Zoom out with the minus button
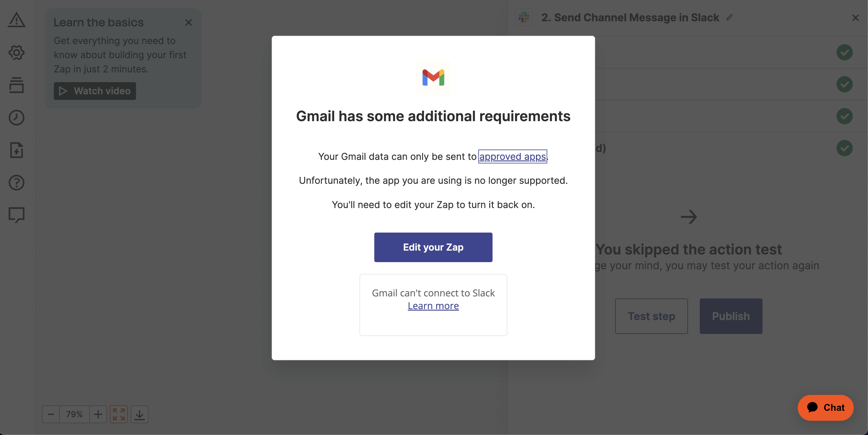The width and height of the screenshot is (868, 435). click(51, 414)
